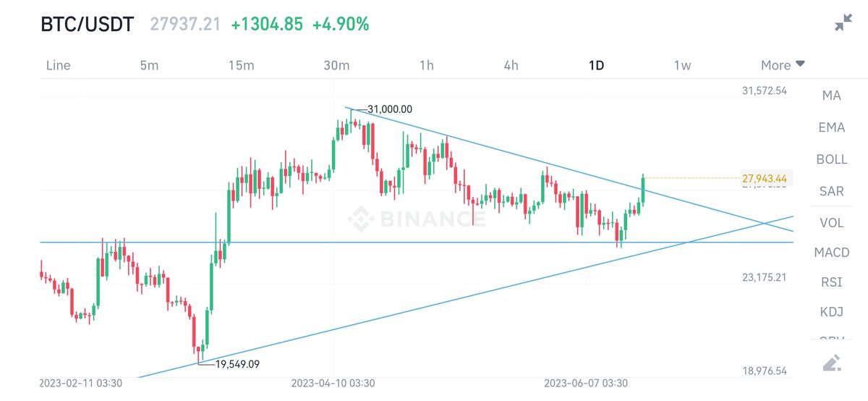Switch to the 4h timeframe

(x=511, y=65)
